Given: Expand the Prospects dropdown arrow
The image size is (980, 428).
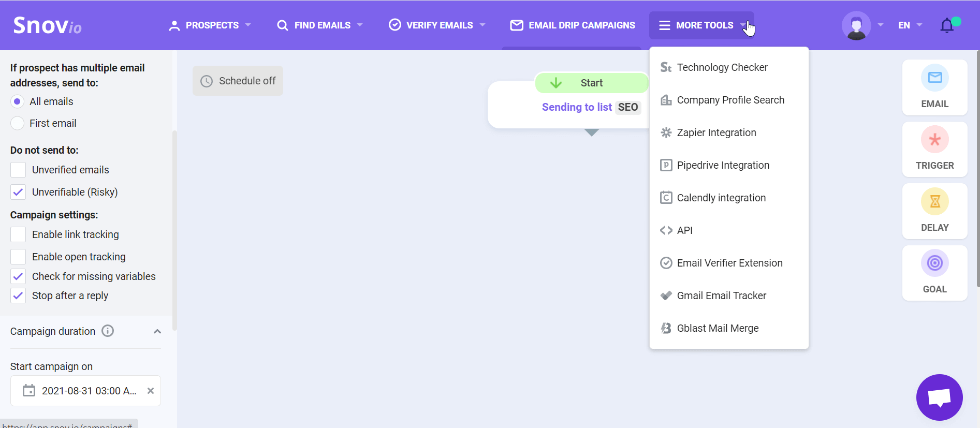Looking at the screenshot, I should 248,25.
